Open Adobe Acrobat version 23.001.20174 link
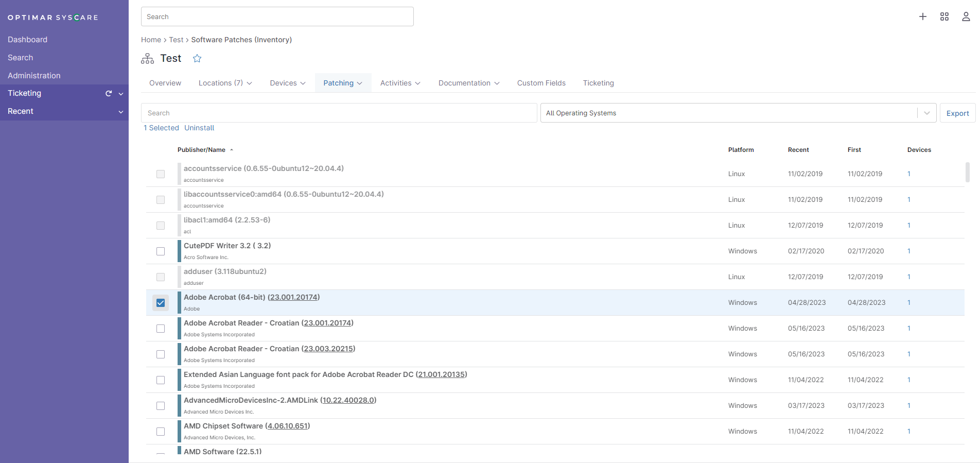 [293, 297]
